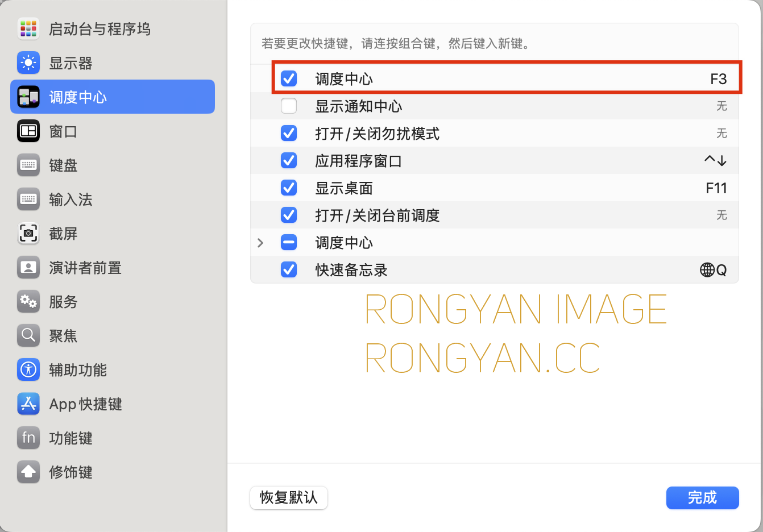Select the 快速备忘录 row label
The width and height of the screenshot is (763, 532).
[x=351, y=270]
